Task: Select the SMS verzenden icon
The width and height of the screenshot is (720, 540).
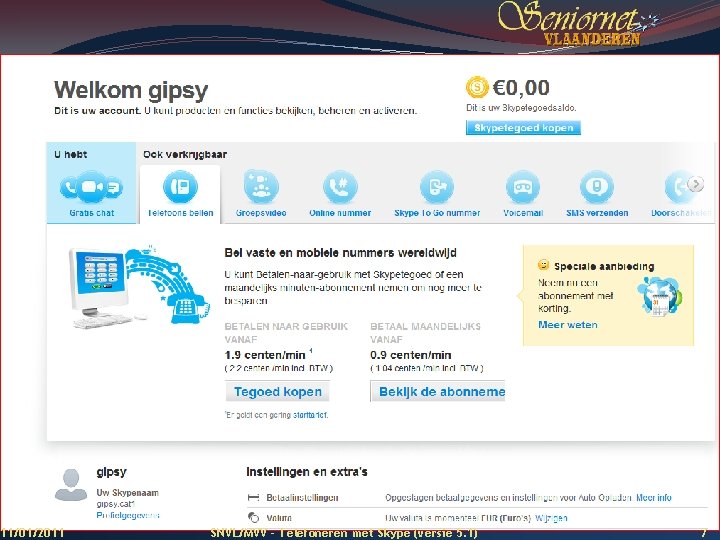Action: click(597, 186)
